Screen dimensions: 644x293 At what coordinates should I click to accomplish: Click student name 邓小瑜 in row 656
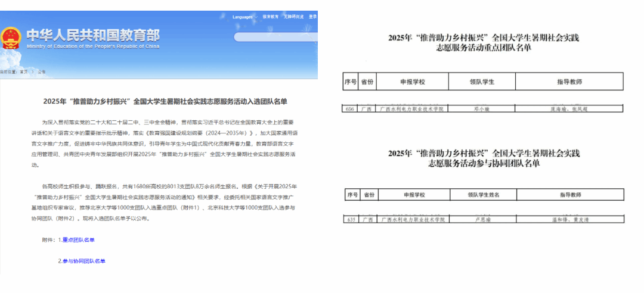[481, 110]
